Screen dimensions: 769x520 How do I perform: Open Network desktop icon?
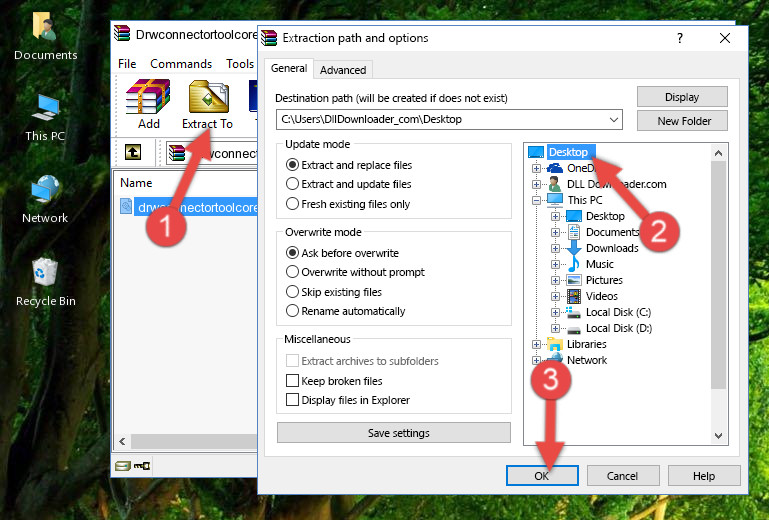[x=45, y=200]
